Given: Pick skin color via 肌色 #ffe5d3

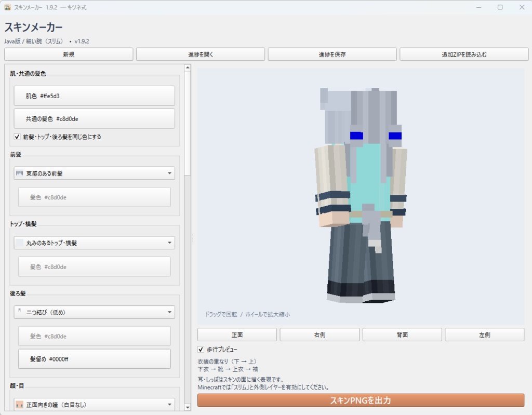Looking at the screenshot, I should pyautogui.click(x=95, y=96).
